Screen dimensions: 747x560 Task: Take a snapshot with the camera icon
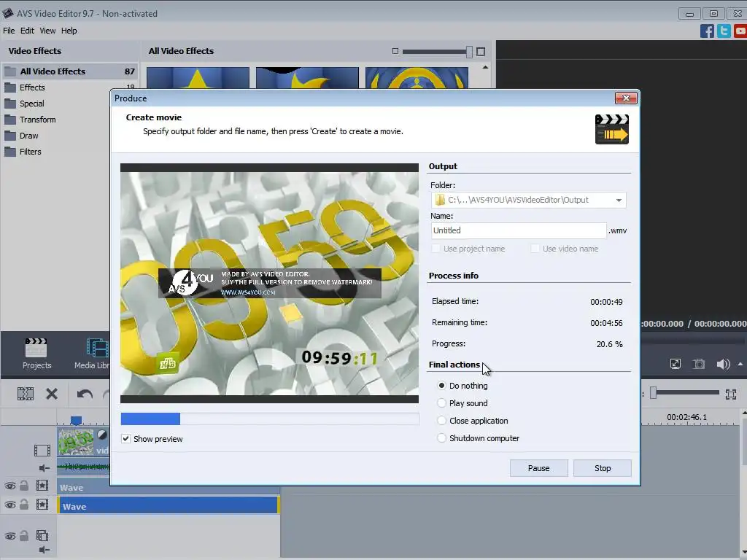pos(698,365)
